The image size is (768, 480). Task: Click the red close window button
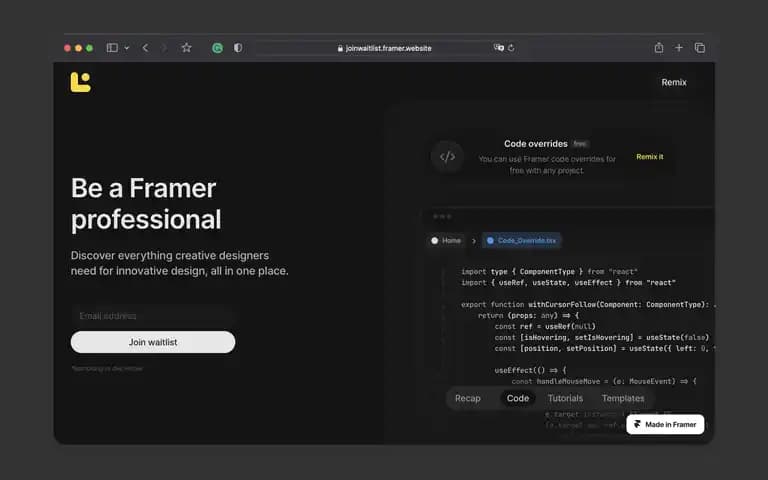pos(67,48)
